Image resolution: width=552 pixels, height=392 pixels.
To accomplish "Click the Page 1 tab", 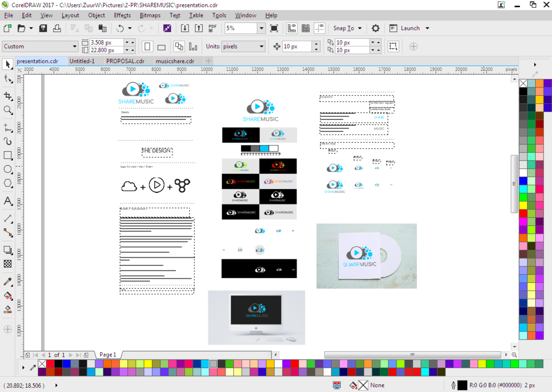I will pyautogui.click(x=108, y=355).
